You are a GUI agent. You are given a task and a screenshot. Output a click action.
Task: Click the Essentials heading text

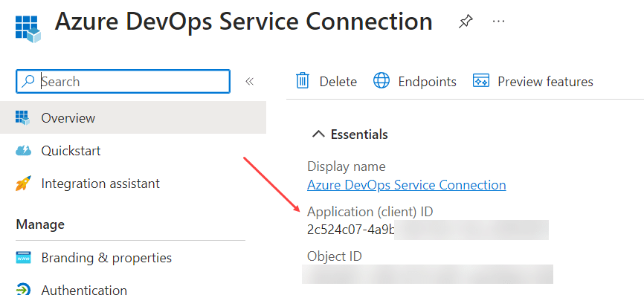(x=359, y=134)
